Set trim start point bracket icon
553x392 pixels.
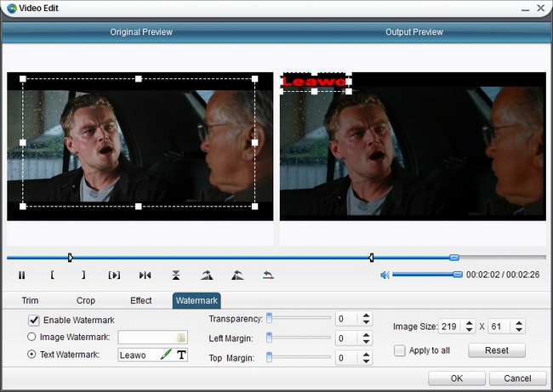pos(52,275)
